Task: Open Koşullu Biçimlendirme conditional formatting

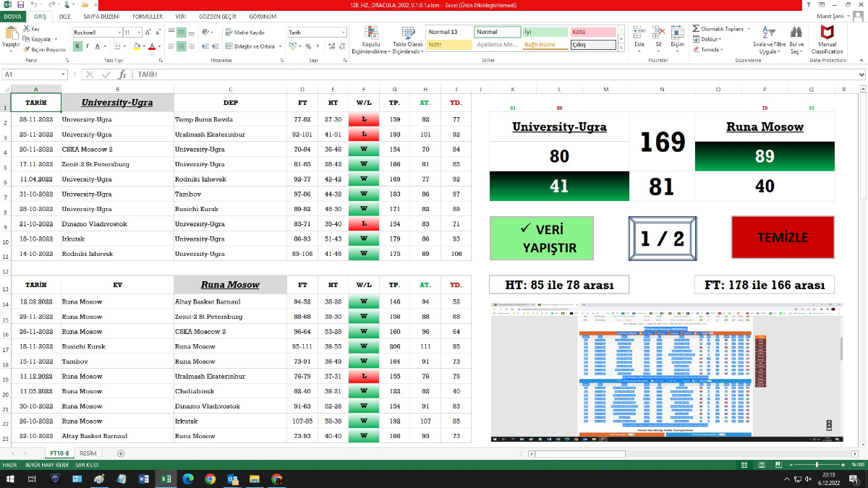Action: coord(370,40)
